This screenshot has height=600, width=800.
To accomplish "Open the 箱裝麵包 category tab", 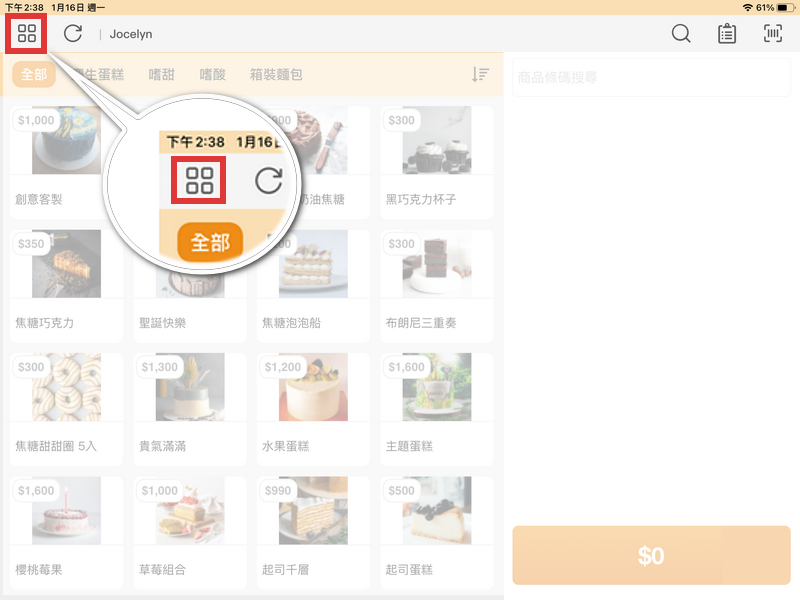I will coord(278,74).
